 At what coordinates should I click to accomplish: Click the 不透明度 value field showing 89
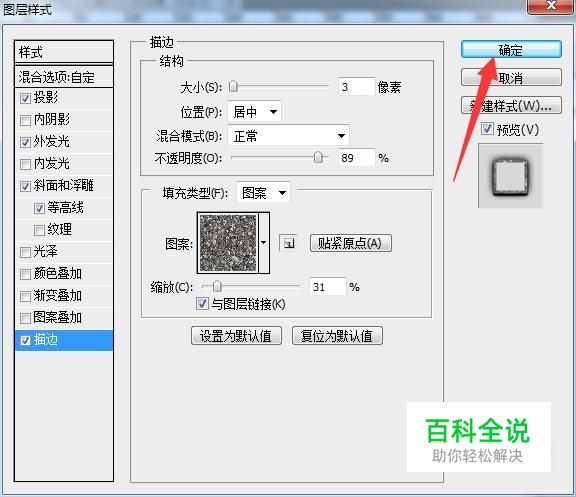pyautogui.click(x=356, y=158)
